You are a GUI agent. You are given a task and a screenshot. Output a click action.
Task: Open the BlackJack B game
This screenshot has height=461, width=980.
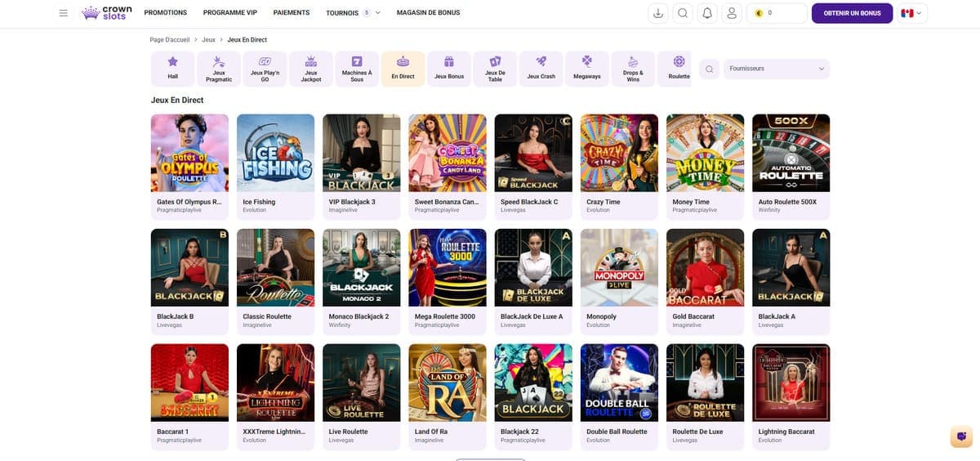[x=189, y=281]
